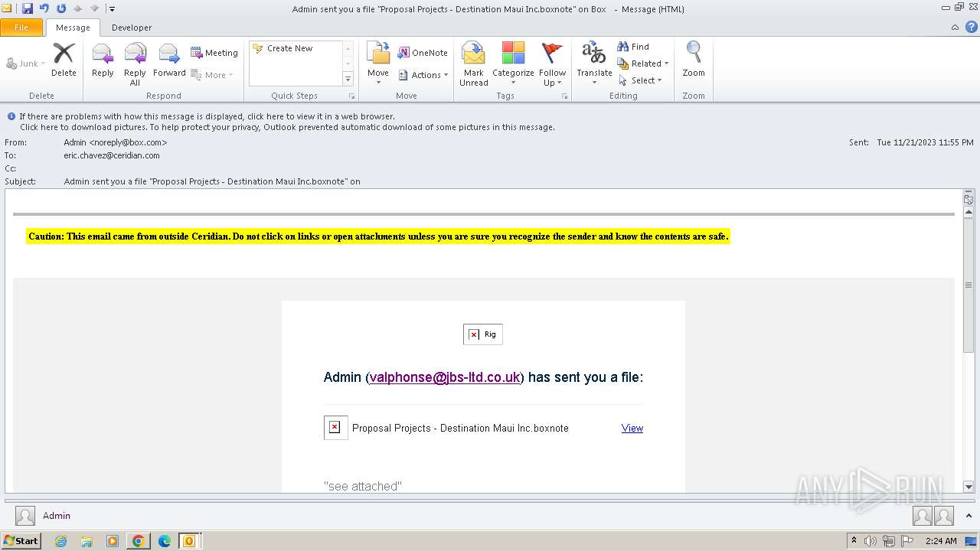Screen dimensions: 980x551
Task: Click Find in Editing group
Action: 633,47
